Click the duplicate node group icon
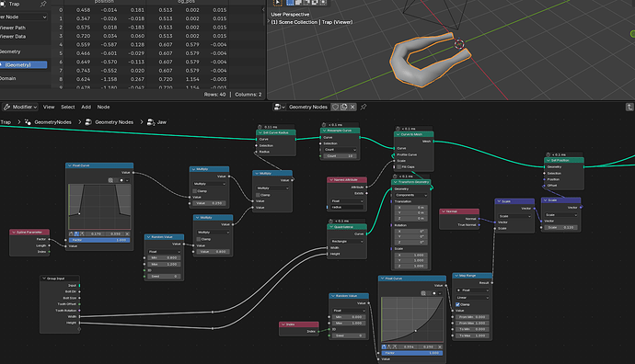The width and height of the screenshot is (635, 364). click(x=344, y=107)
